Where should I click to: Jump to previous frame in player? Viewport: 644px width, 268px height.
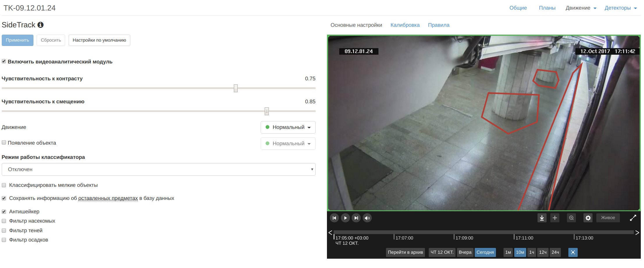(335, 218)
